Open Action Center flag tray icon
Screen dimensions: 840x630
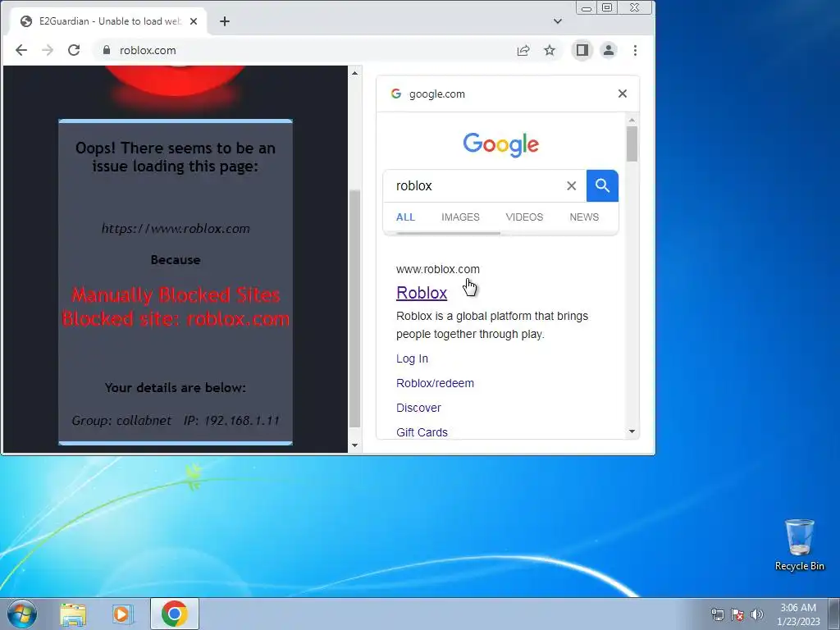pos(737,614)
